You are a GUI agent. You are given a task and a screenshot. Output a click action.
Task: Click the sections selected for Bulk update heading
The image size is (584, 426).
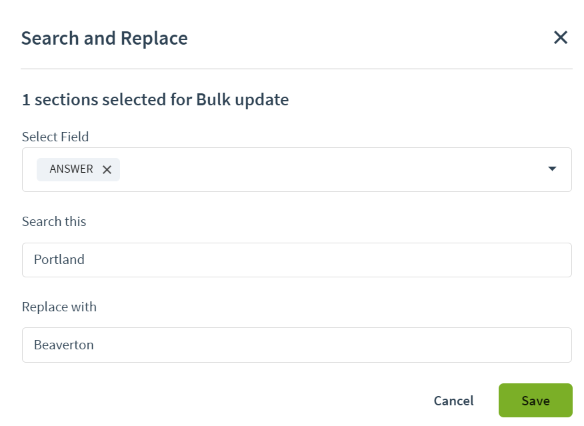[155, 100]
